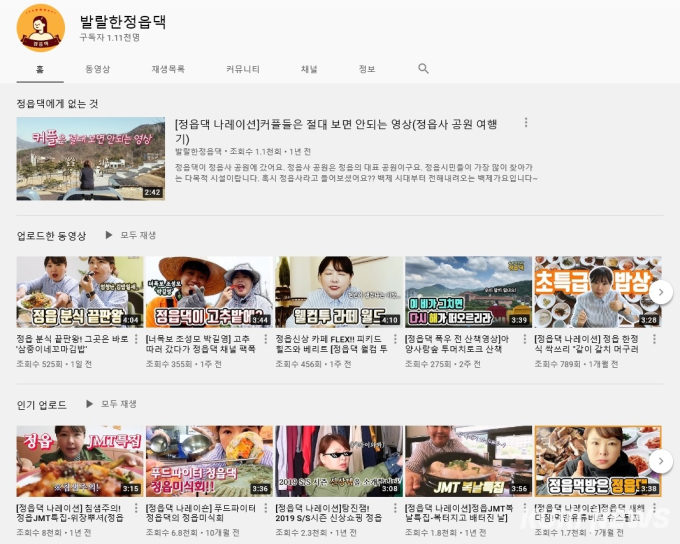
Task: Switch to the 채널 tab
Action: click(x=309, y=69)
